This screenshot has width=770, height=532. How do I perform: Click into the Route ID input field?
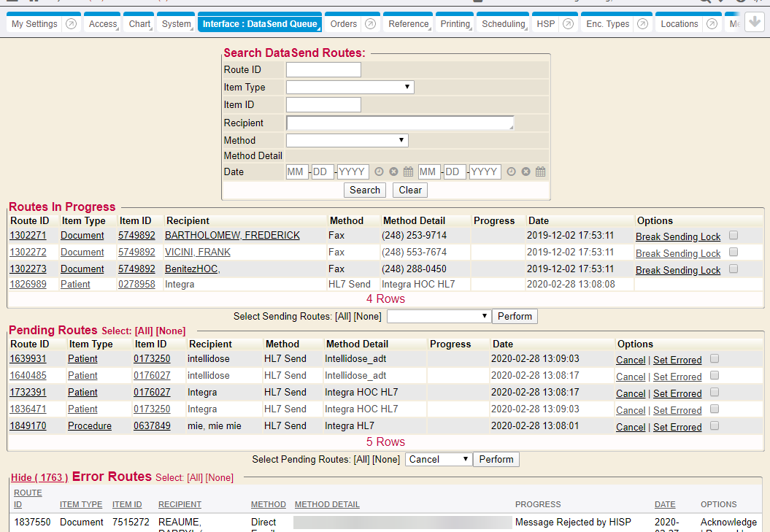[323, 70]
